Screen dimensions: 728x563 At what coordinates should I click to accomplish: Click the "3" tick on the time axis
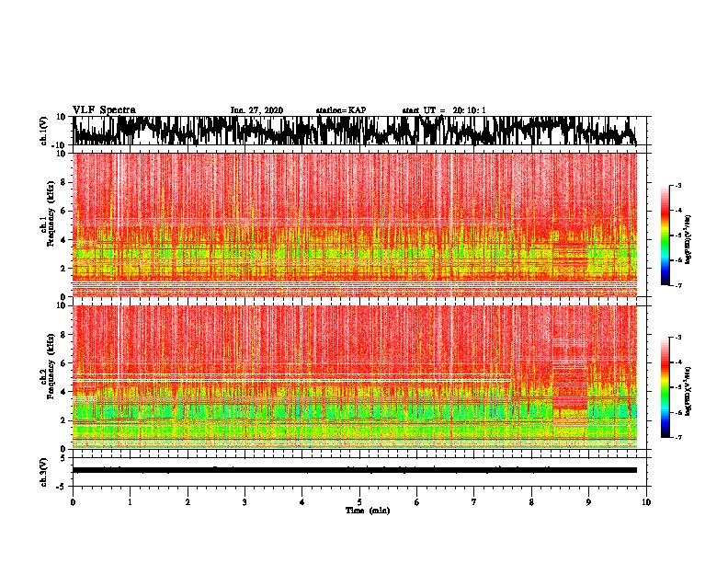point(245,502)
